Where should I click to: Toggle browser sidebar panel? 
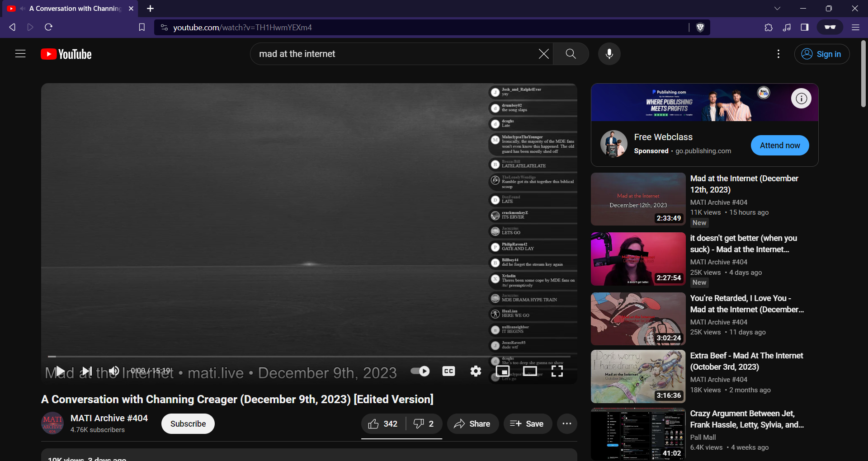805,27
